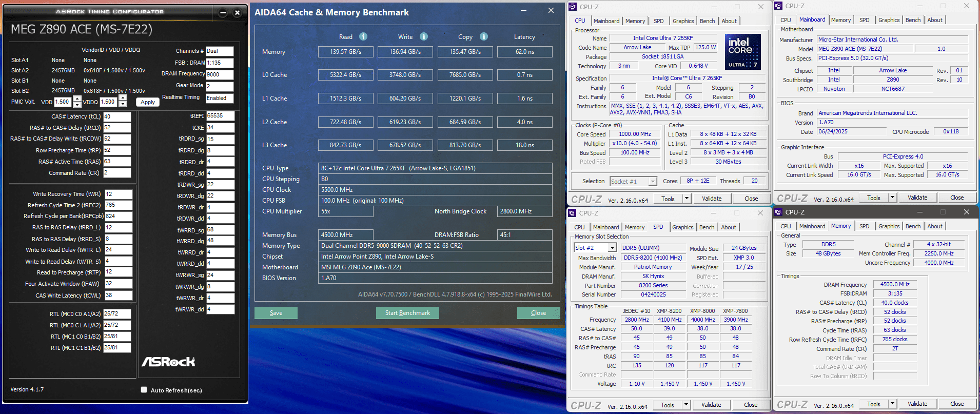Expand Tools arrow in CPU-Z memory-slot window
The image size is (980, 414).
coord(686,405)
